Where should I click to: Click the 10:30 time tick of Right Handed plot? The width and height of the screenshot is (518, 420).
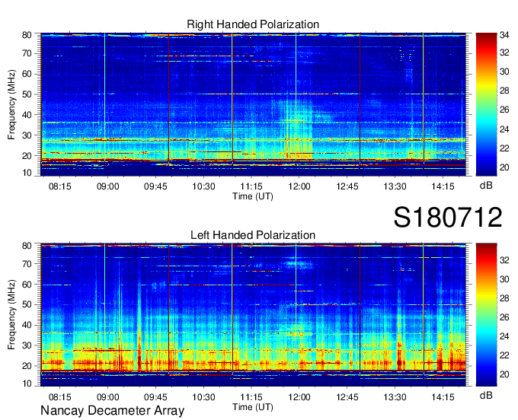pyautogui.click(x=203, y=186)
